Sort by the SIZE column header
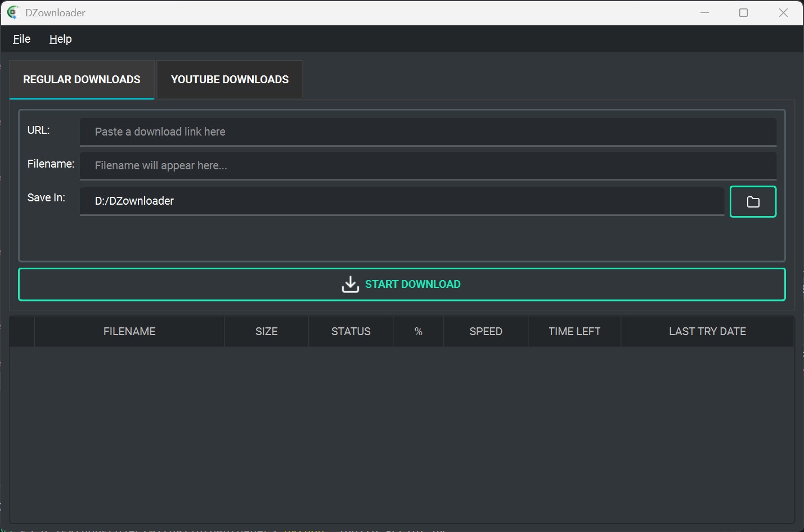This screenshot has width=804, height=532. (267, 331)
